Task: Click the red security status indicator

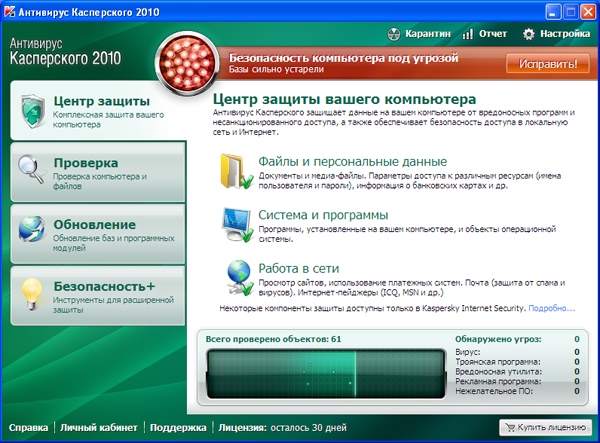Action: [187, 64]
